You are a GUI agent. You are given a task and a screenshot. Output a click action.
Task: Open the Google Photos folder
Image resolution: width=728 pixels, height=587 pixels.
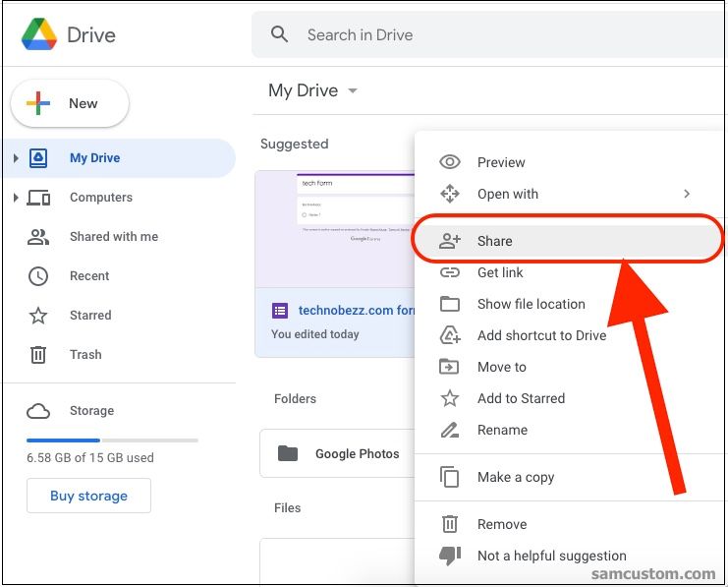(x=338, y=453)
